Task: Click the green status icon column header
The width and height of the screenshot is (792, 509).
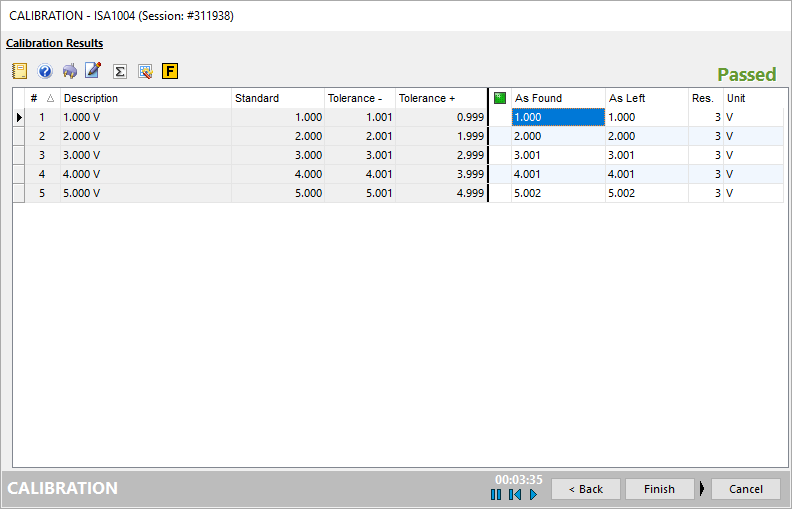Action: coord(500,98)
